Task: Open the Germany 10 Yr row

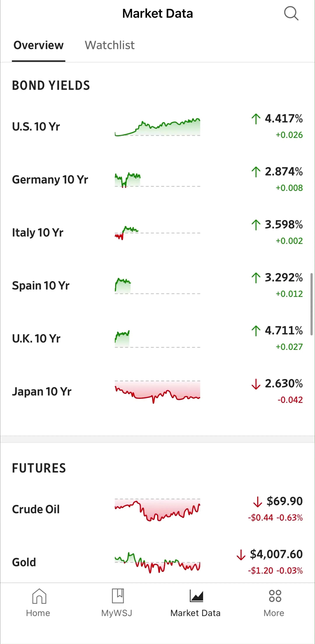Action: pyautogui.click(x=157, y=180)
